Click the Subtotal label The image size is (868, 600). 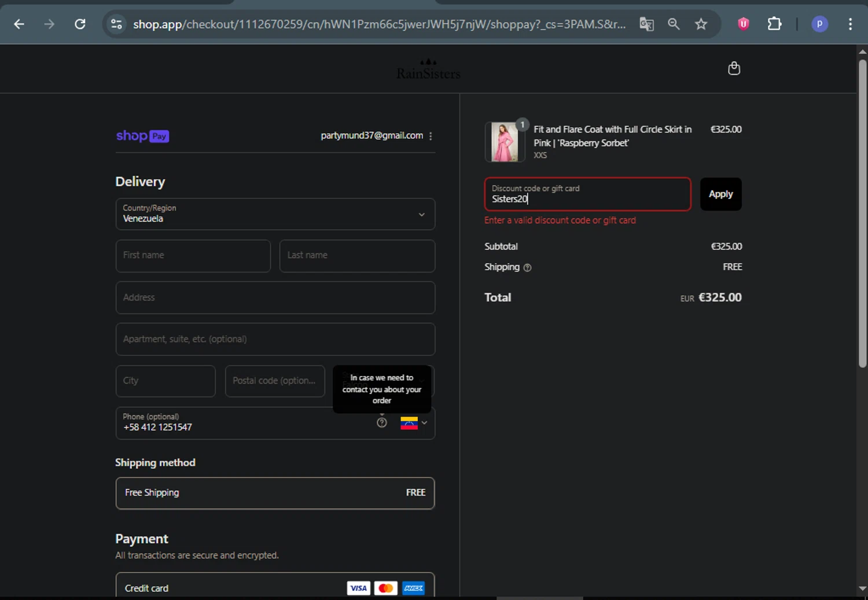501,246
